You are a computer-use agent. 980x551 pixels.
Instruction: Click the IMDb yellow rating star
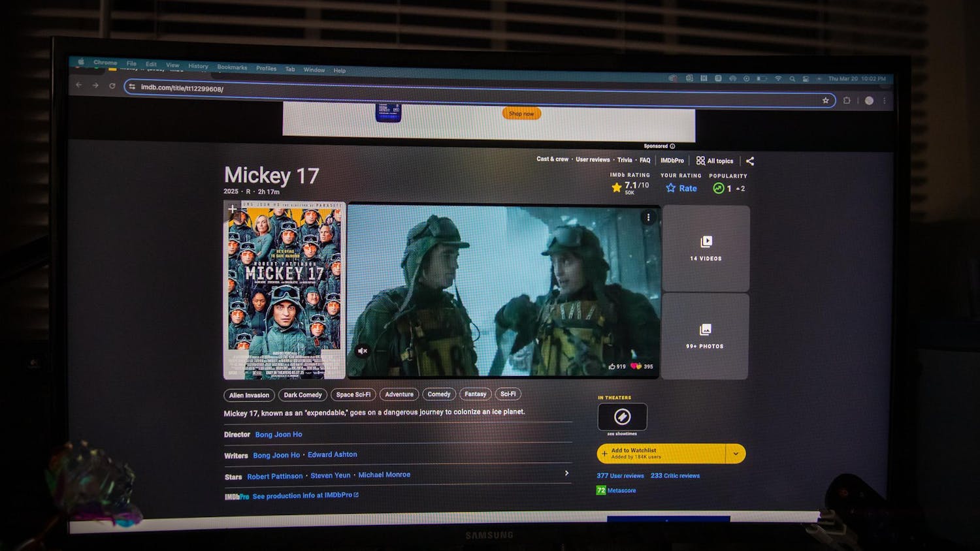click(617, 187)
